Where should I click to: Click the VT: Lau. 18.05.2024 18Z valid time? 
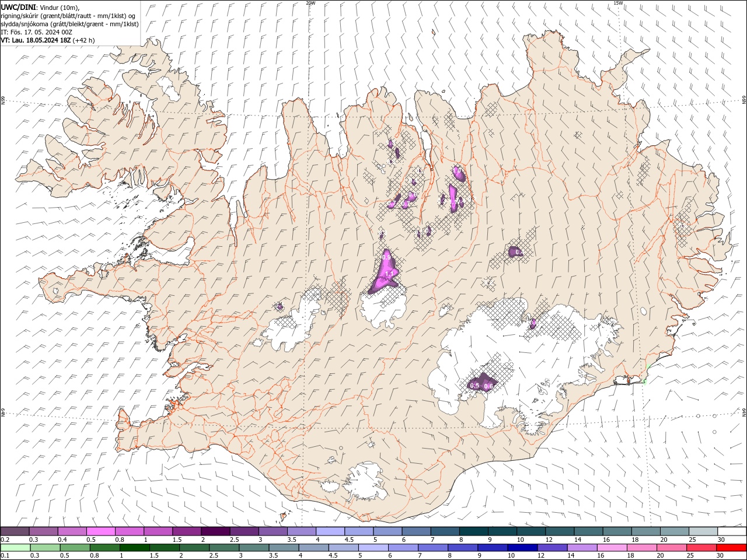[47, 40]
